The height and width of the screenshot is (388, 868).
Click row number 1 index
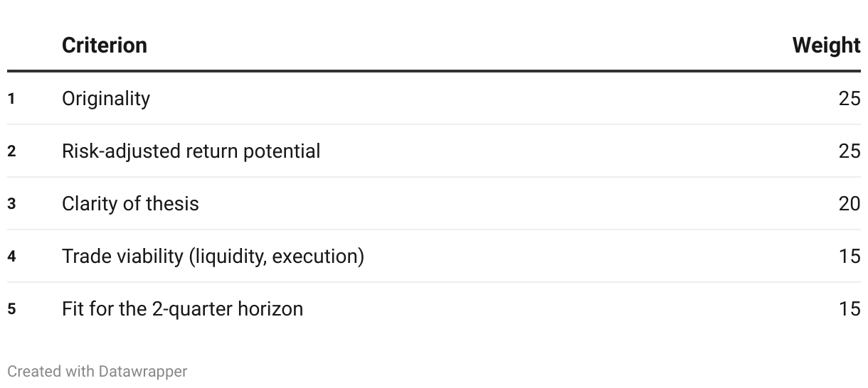click(x=11, y=99)
